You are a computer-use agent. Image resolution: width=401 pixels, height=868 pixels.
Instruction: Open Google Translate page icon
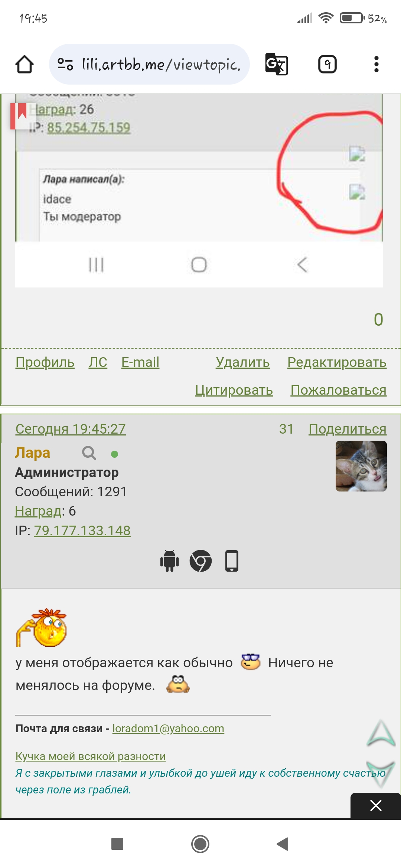(x=277, y=64)
